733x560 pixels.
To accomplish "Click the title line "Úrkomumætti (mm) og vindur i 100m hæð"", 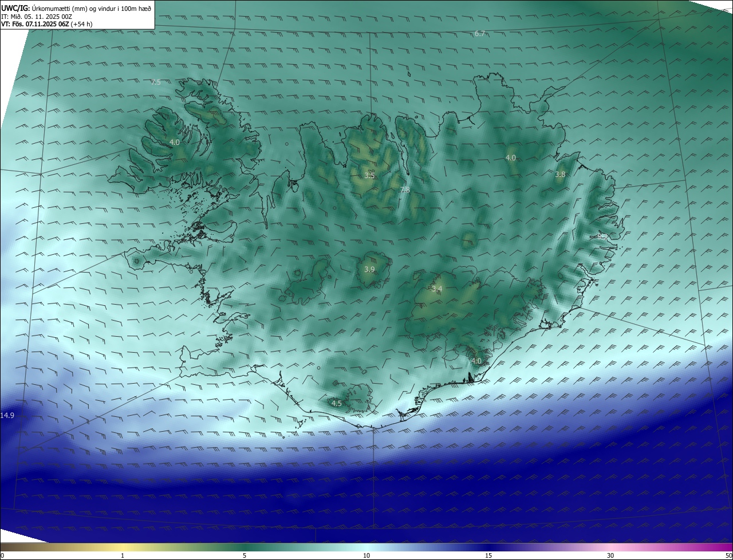I will (x=91, y=9).
